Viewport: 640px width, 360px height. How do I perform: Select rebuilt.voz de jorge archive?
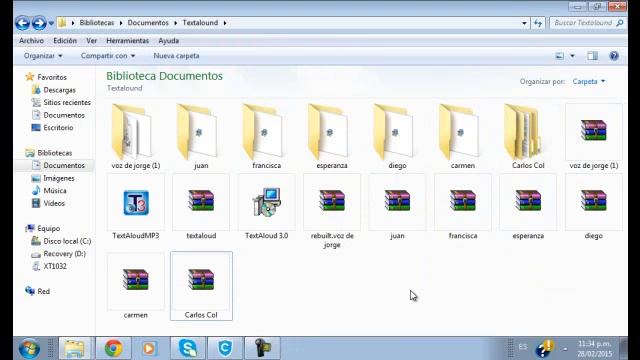click(332, 211)
